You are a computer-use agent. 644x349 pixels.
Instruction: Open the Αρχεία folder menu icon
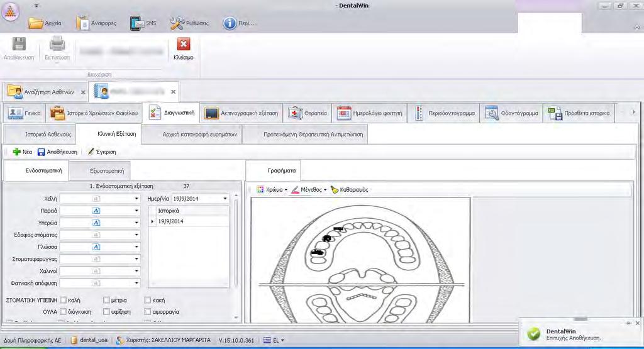pyautogui.click(x=36, y=23)
